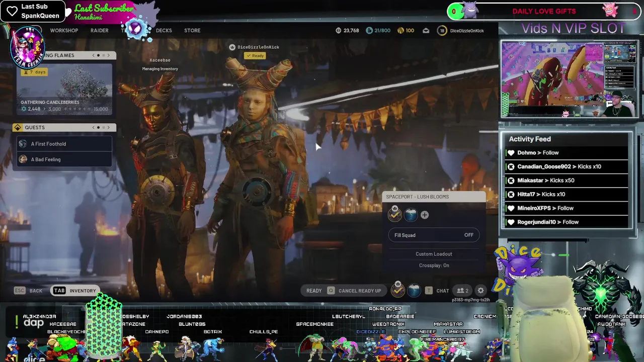Open the level 18 player badge

[442, 31]
